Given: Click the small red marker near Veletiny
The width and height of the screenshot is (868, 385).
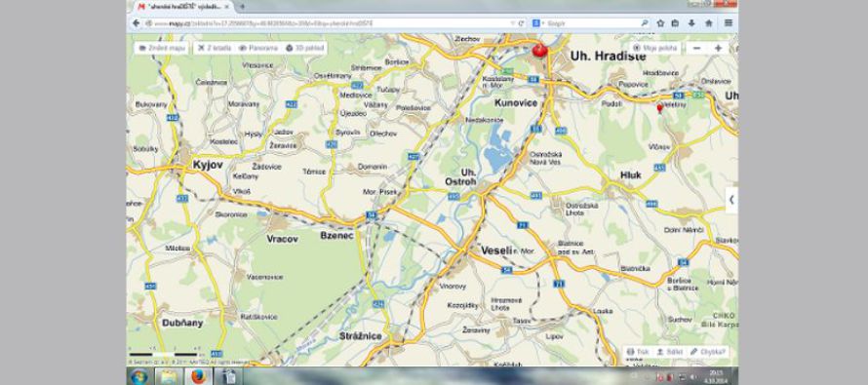Looking at the screenshot, I should [659, 108].
